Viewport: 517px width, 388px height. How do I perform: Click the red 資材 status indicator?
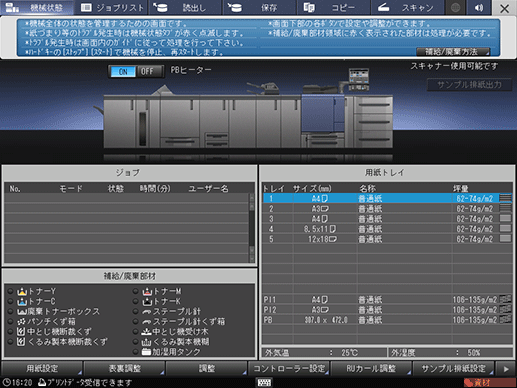point(489,383)
